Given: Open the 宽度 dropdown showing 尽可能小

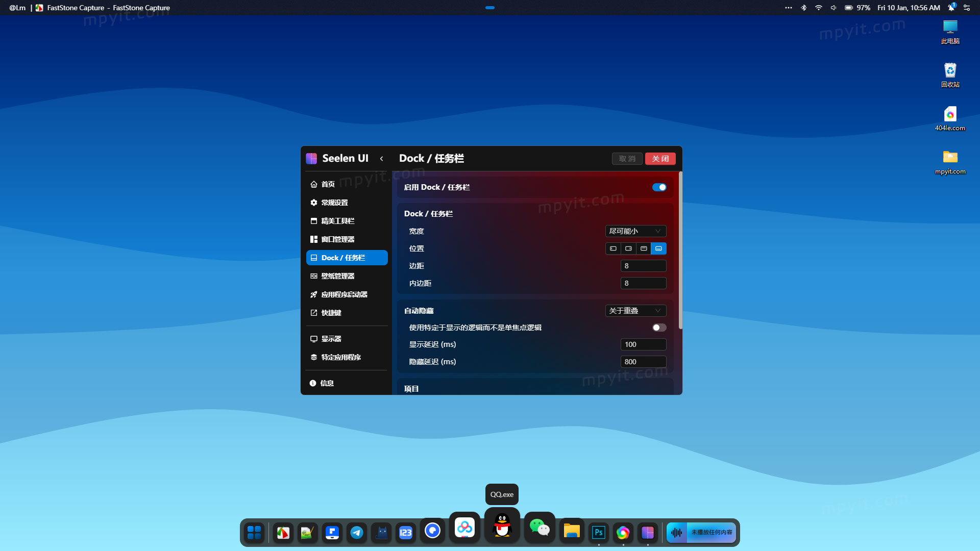Looking at the screenshot, I should point(635,231).
